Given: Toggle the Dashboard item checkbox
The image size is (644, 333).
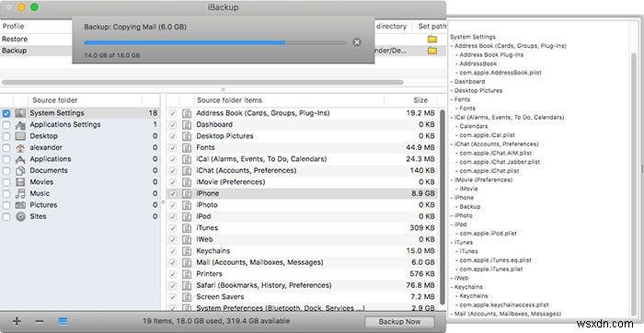Looking at the screenshot, I should [173, 125].
